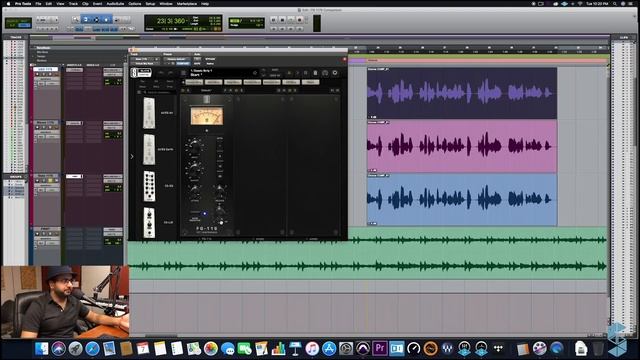Click first insert slot on top track
This screenshot has height=360, width=640.
(74, 70)
